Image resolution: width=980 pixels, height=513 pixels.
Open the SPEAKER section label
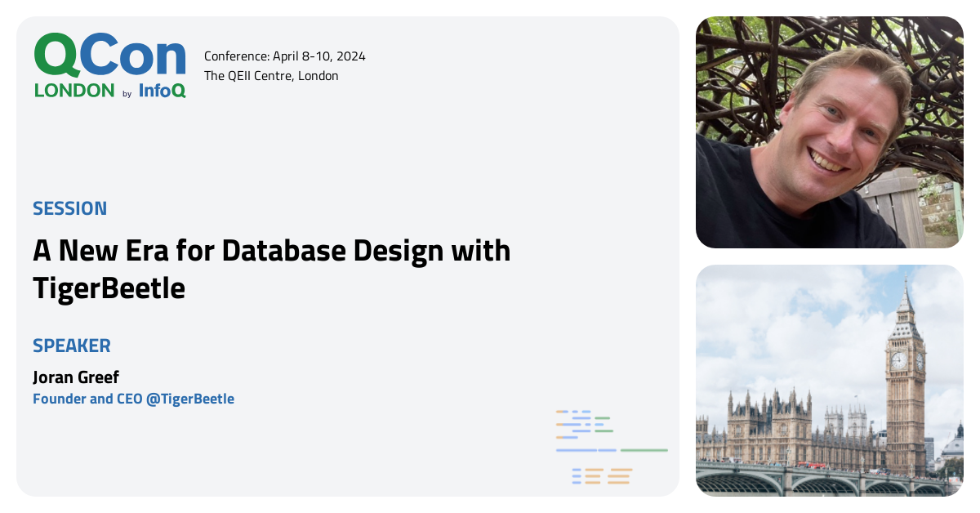(x=72, y=346)
